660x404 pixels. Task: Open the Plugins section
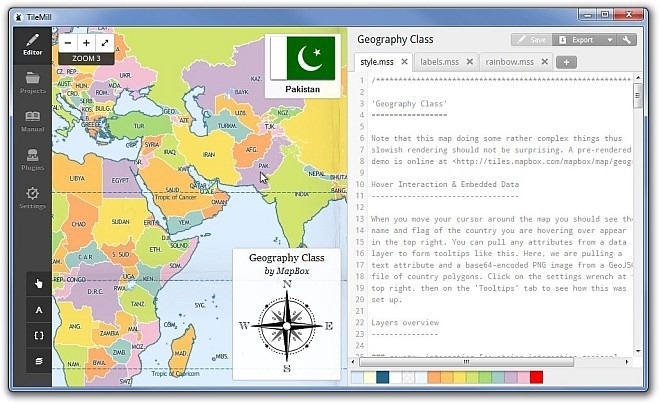(32, 160)
